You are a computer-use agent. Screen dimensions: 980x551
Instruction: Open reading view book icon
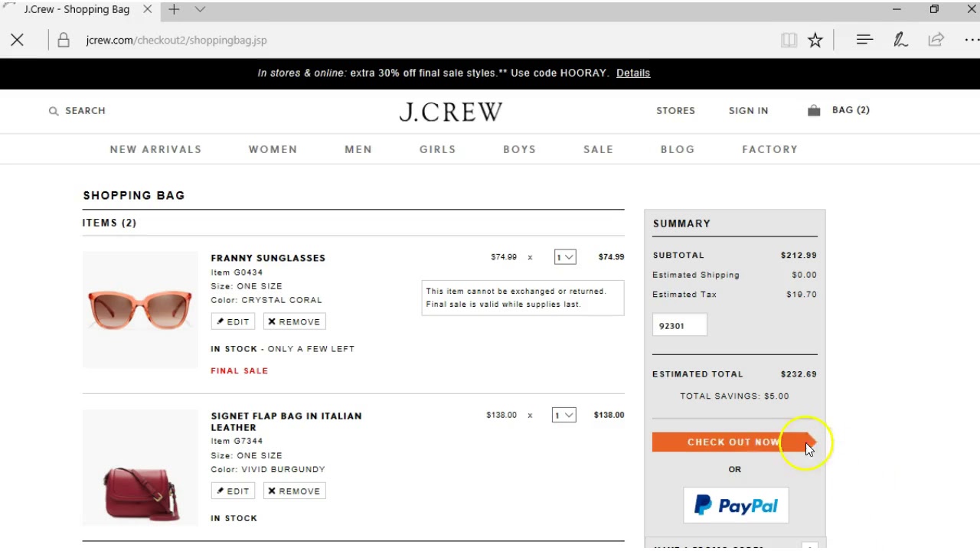(x=789, y=40)
